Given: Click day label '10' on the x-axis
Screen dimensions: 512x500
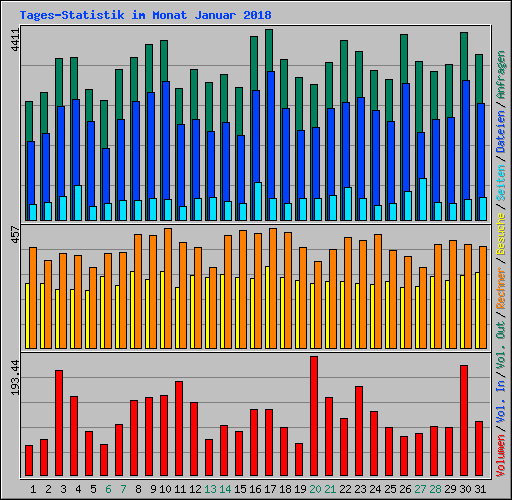Looking at the screenshot, I should pos(165,489).
